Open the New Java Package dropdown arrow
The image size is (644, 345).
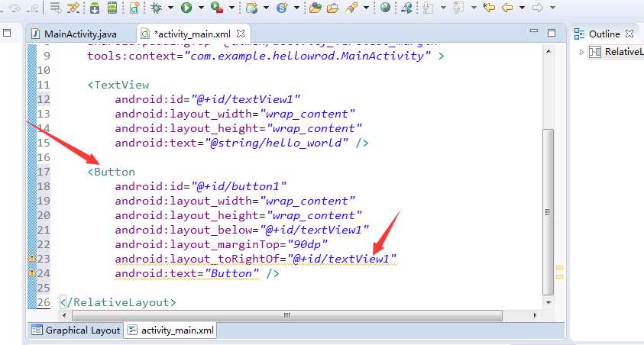(x=266, y=8)
